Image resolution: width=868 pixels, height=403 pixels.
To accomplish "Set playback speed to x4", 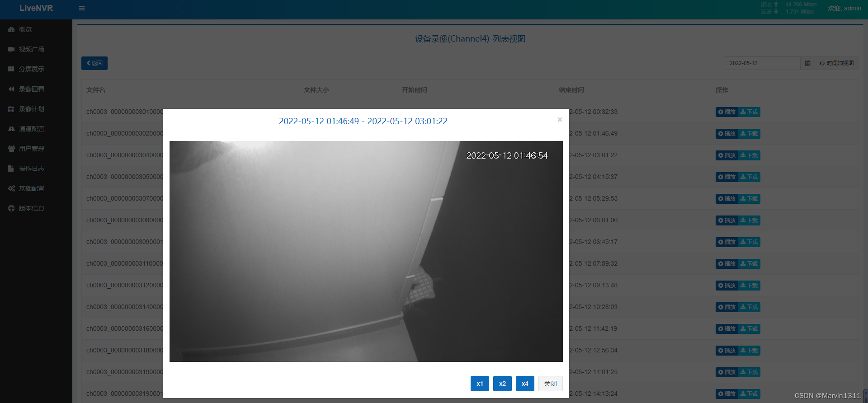I will [x=525, y=384].
